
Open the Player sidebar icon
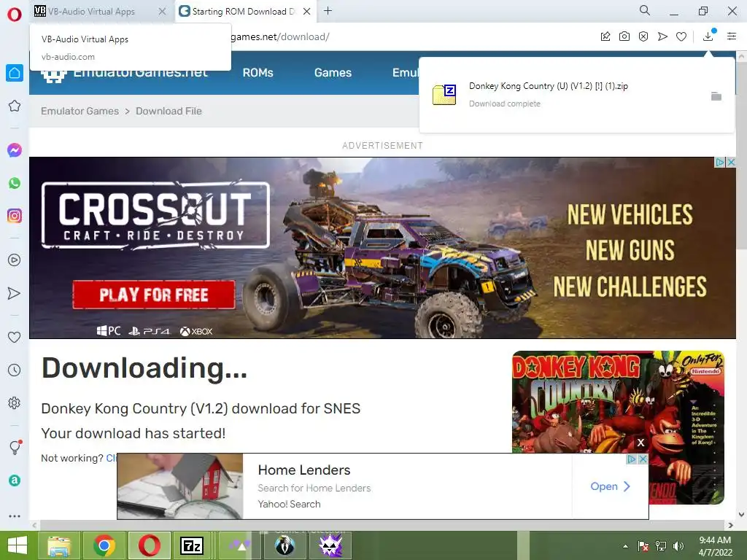coord(15,260)
